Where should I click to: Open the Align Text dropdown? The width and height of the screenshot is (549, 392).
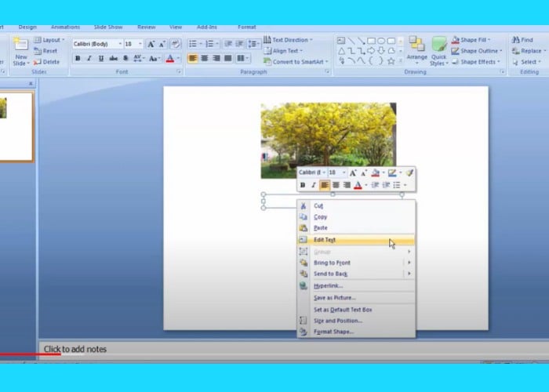pos(283,51)
